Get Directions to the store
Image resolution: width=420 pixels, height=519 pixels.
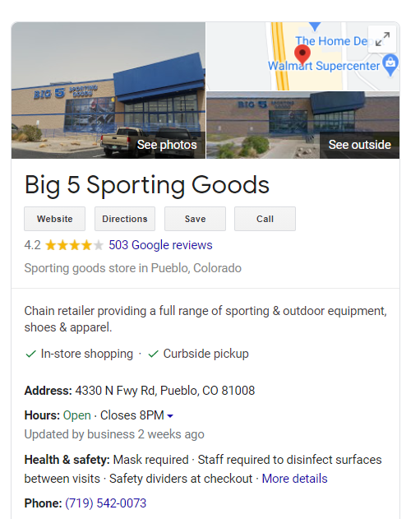[x=125, y=219]
